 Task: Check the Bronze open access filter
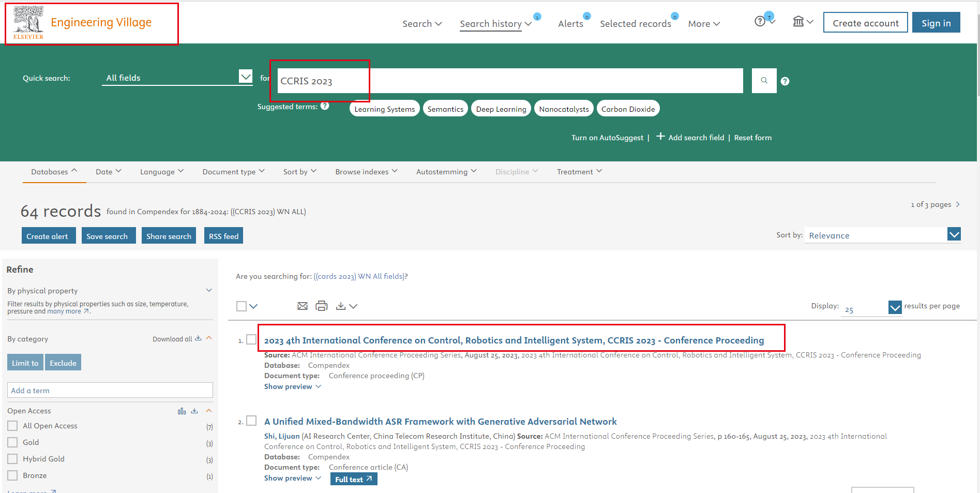click(x=12, y=475)
